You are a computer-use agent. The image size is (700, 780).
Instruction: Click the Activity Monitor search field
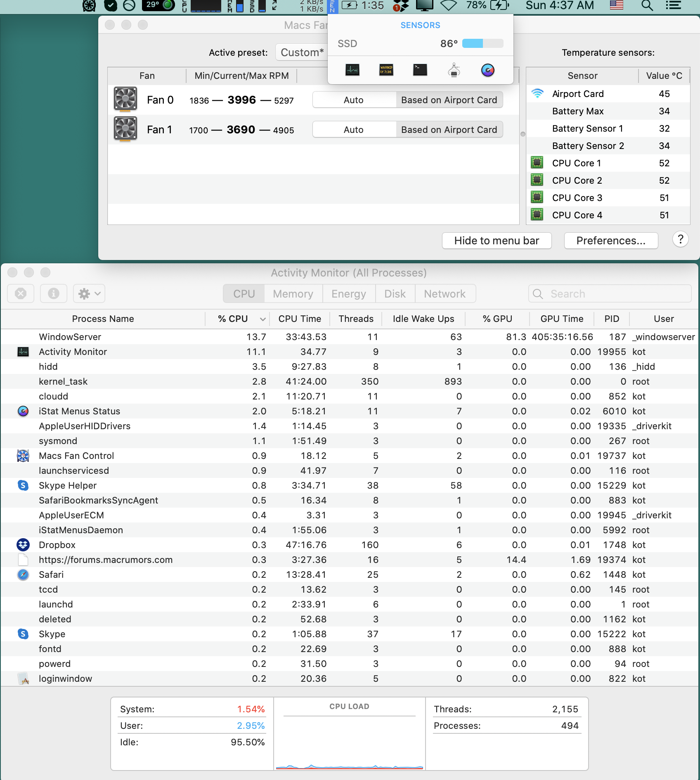coord(610,293)
